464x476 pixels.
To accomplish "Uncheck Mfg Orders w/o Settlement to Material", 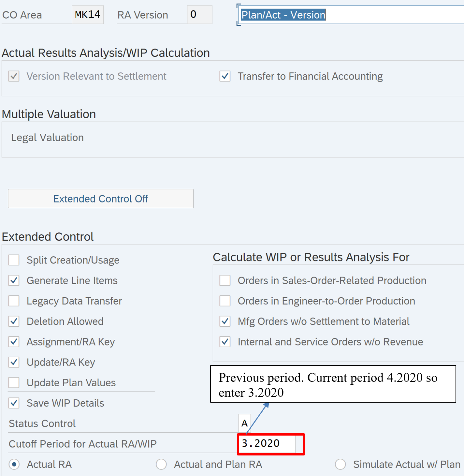I will tap(225, 321).
